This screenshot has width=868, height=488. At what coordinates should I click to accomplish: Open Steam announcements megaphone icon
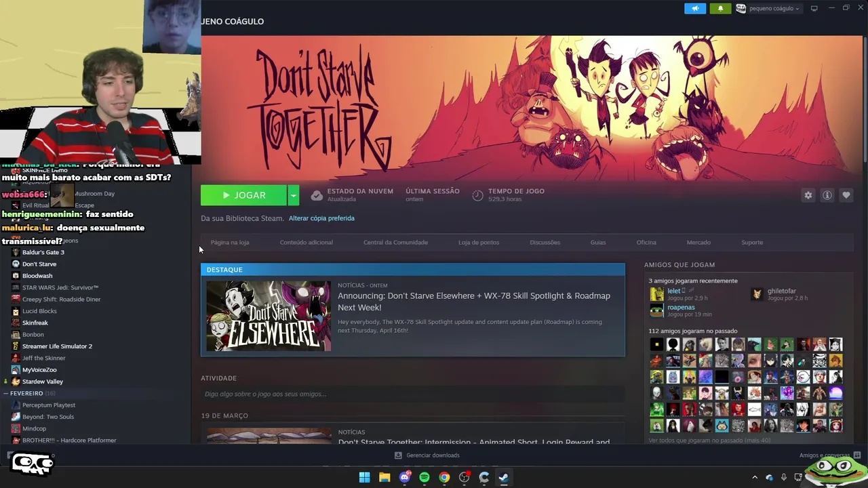(x=695, y=8)
